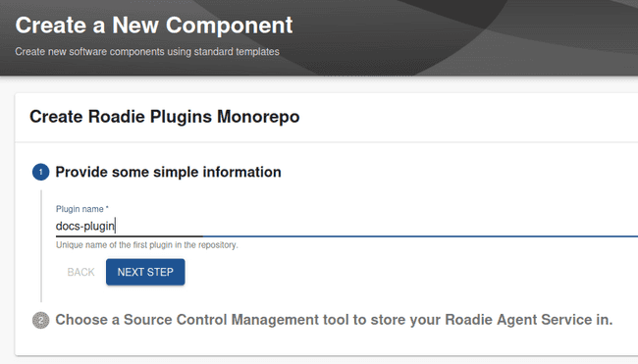The width and height of the screenshot is (638, 364).
Task: Click the 'Create new software components' subtitle
Action: coord(147,52)
